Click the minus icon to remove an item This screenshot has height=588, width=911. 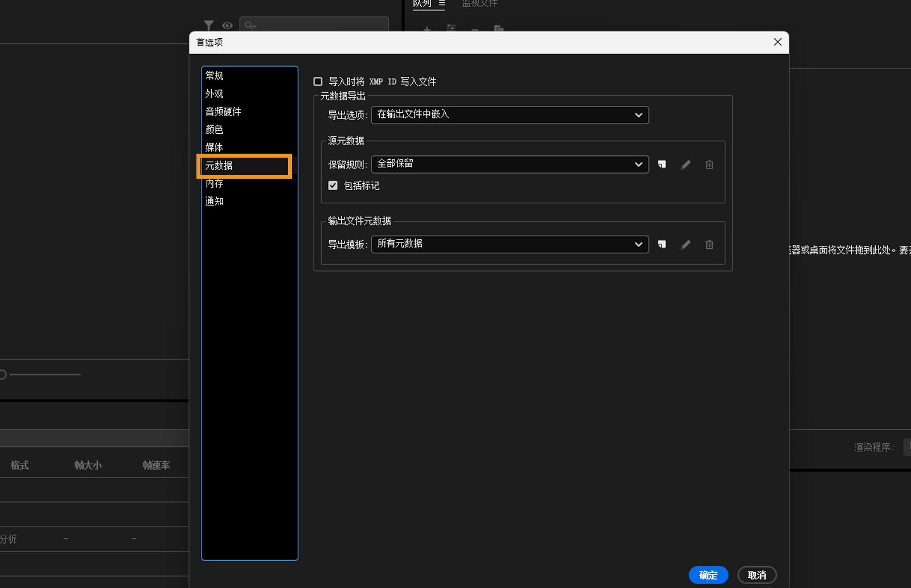pyautogui.click(x=474, y=30)
